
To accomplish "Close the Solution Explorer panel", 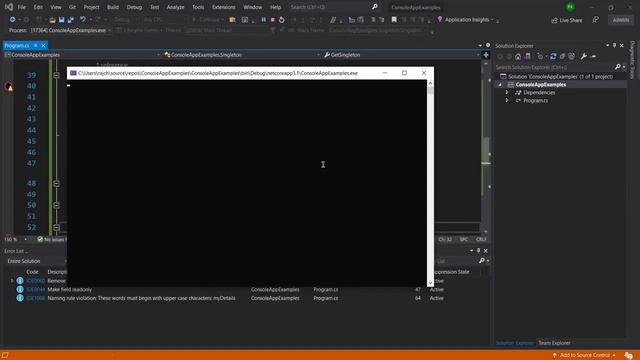I will point(622,45).
